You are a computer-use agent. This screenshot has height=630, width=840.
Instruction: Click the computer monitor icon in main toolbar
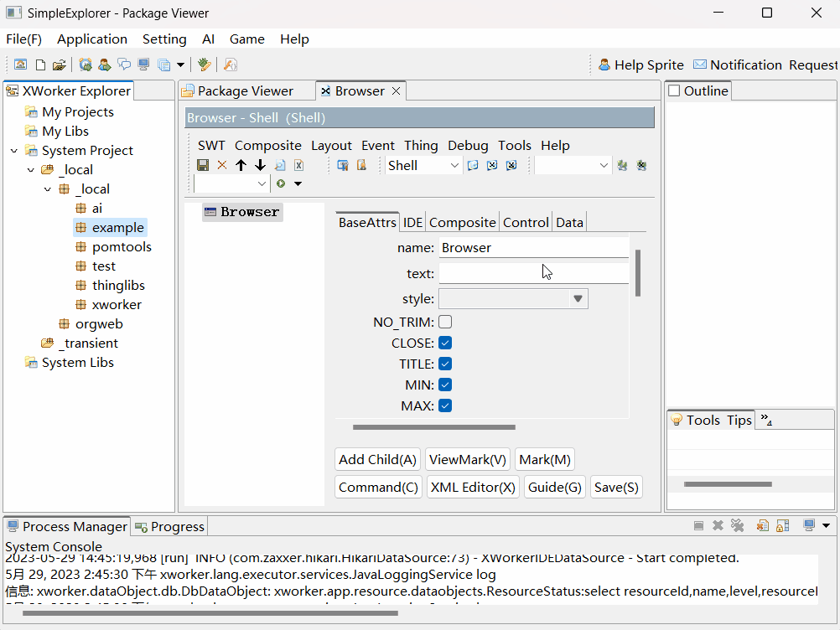tap(143, 65)
